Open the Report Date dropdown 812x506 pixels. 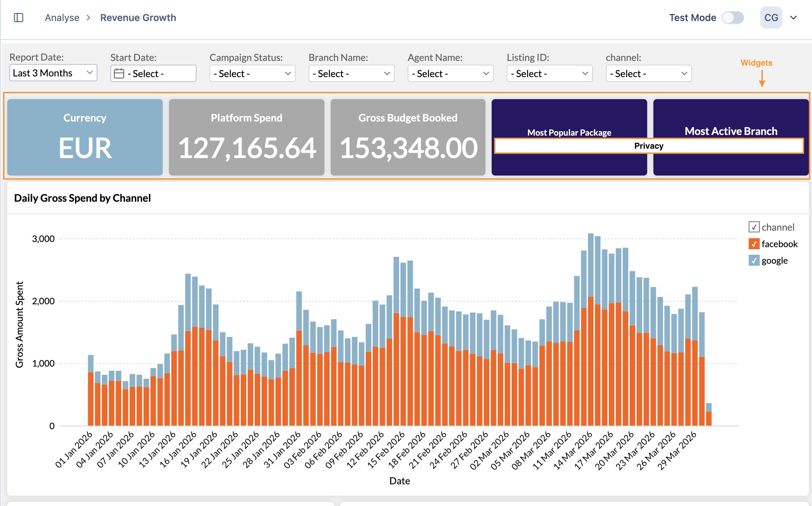tap(53, 73)
